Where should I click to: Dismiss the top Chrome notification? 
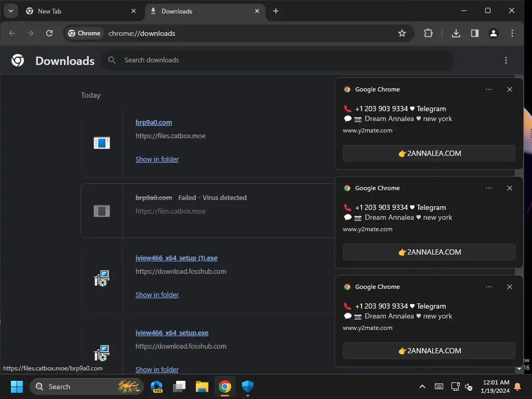click(x=509, y=89)
